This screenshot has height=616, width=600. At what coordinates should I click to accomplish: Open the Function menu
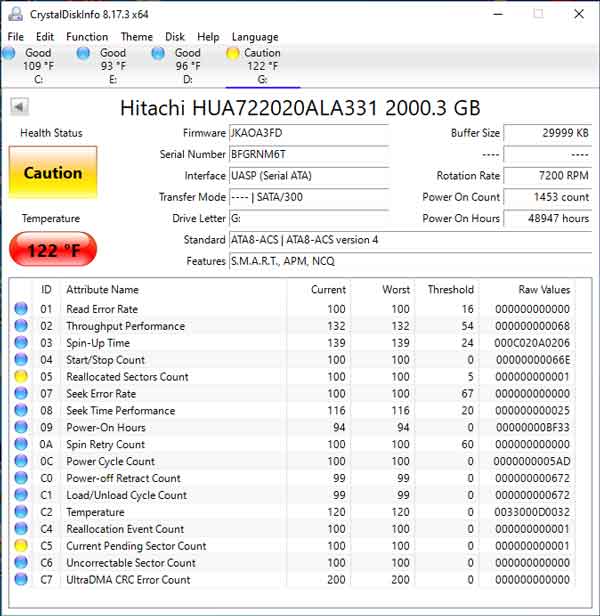pyautogui.click(x=87, y=37)
